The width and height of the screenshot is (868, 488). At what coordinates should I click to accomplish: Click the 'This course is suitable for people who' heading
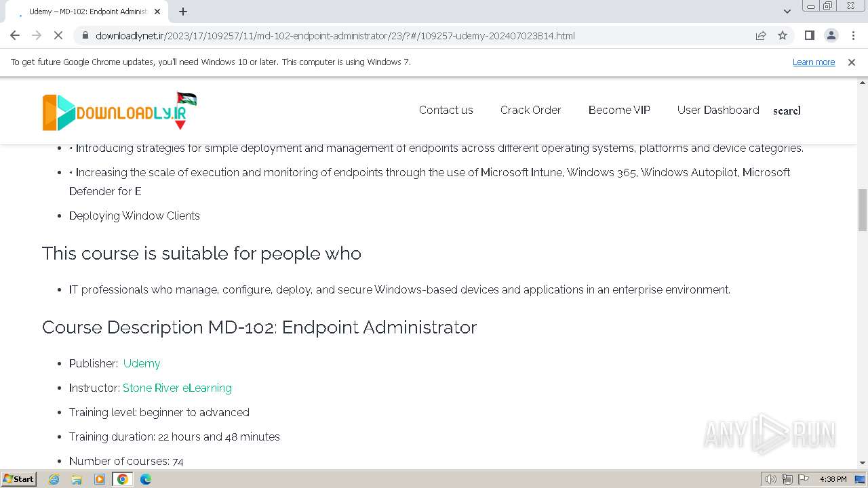pos(201,253)
